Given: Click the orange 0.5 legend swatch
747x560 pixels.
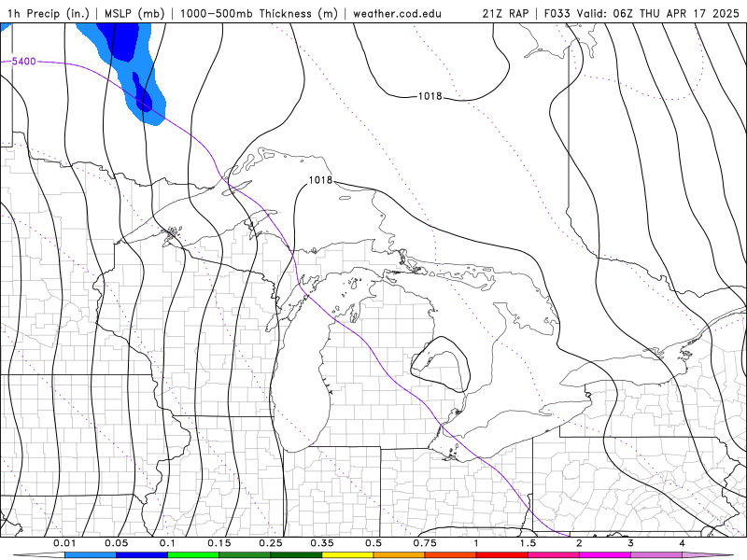Looking at the screenshot, I should click(400, 555).
